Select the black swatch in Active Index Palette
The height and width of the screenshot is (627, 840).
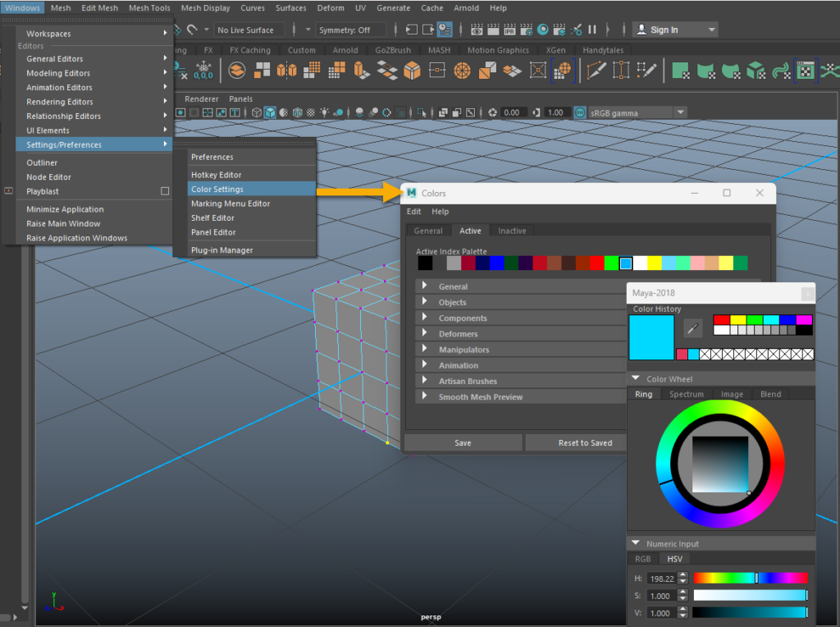tap(426, 263)
